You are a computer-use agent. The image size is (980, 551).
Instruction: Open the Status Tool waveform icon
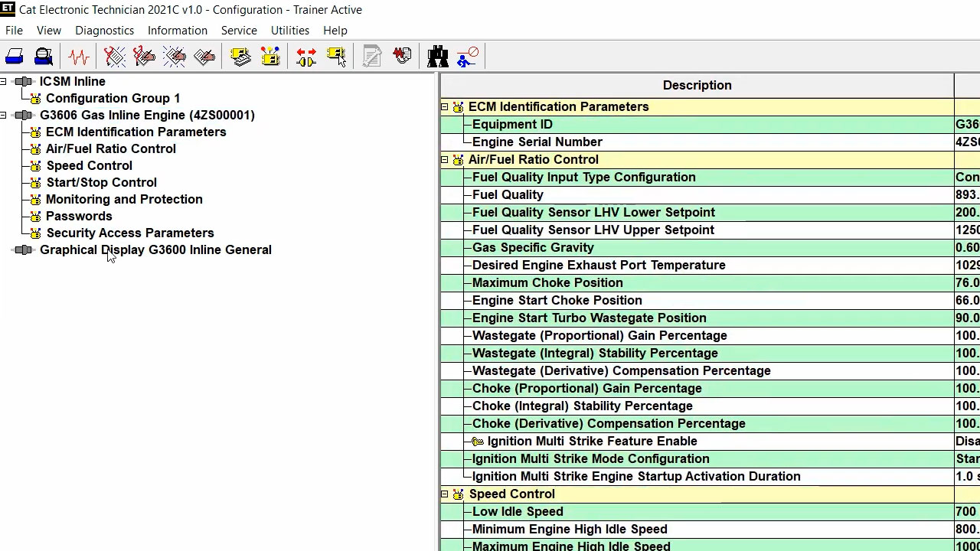pos(79,57)
